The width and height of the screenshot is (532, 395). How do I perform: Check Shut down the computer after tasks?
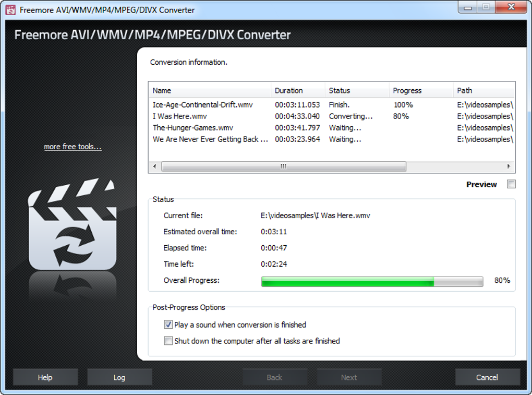(168, 341)
